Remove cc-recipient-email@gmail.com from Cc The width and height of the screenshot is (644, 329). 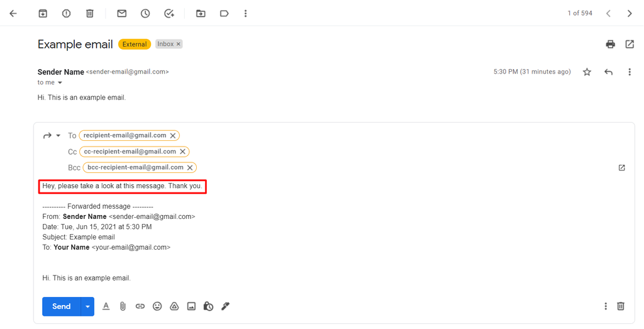coord(183,152)
